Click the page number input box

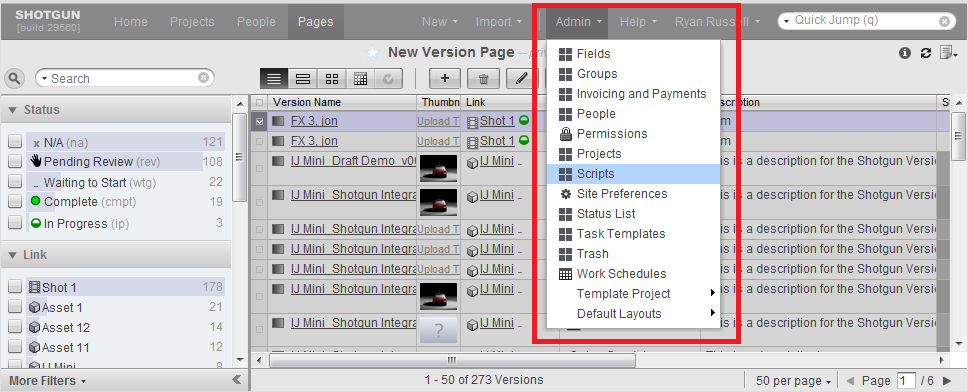click(905, 381)
